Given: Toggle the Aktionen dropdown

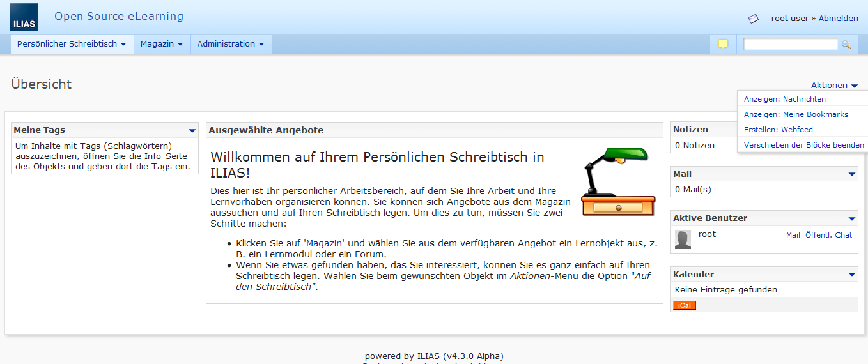Looking at the screenshot, I should [834, 86].
